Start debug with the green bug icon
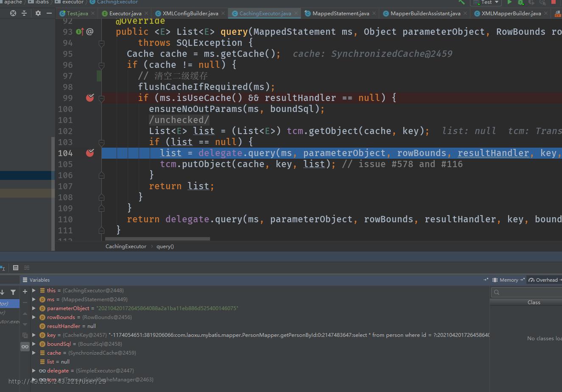Viewport: 562px width, 392px height. pos(520,2)
